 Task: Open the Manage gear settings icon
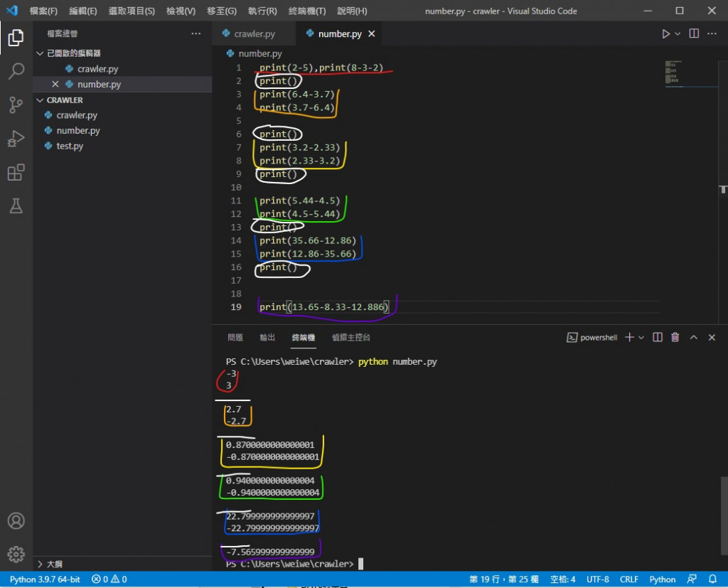(16, 554)
